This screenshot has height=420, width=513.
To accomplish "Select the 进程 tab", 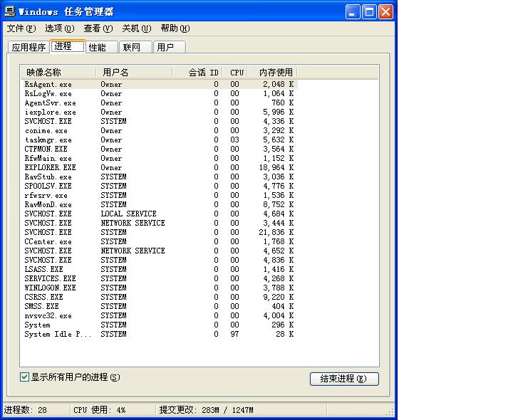I will click(68, 46).
